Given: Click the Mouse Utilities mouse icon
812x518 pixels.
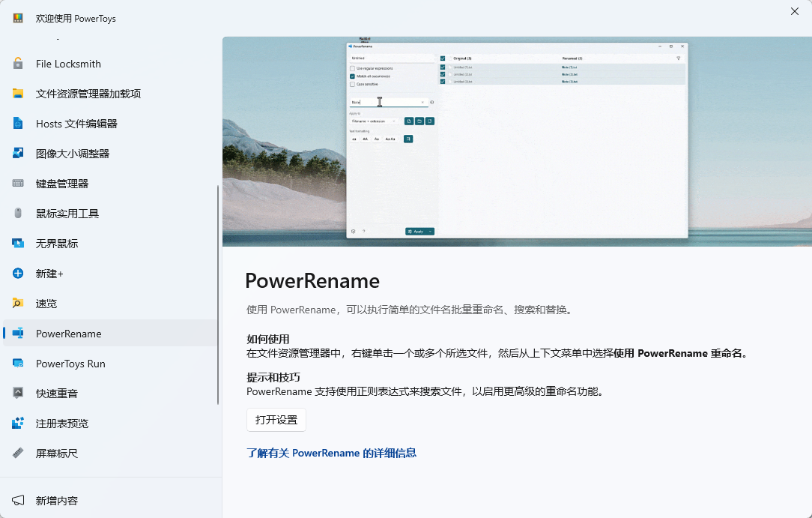Looking at the screenshot, I should coord(18,214).
